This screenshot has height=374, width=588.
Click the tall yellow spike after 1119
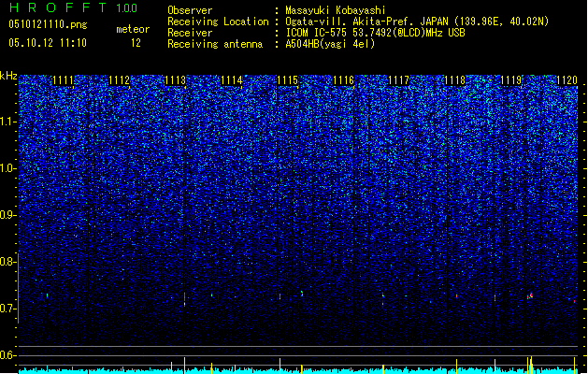point(530,365)
